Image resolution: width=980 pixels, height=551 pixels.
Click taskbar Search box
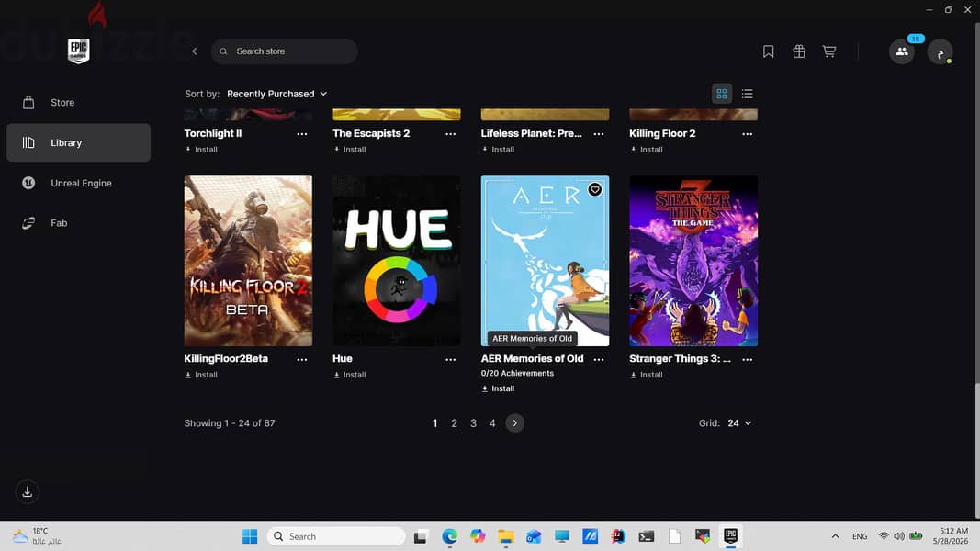pyautogui.click(x=336, y=536)
